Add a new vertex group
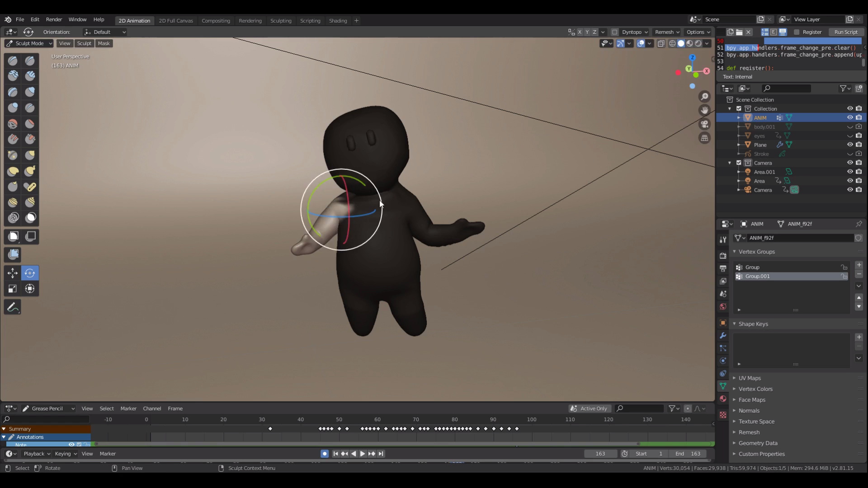Image resolution: width=868 pixels, height=488 pixels. 859,265
